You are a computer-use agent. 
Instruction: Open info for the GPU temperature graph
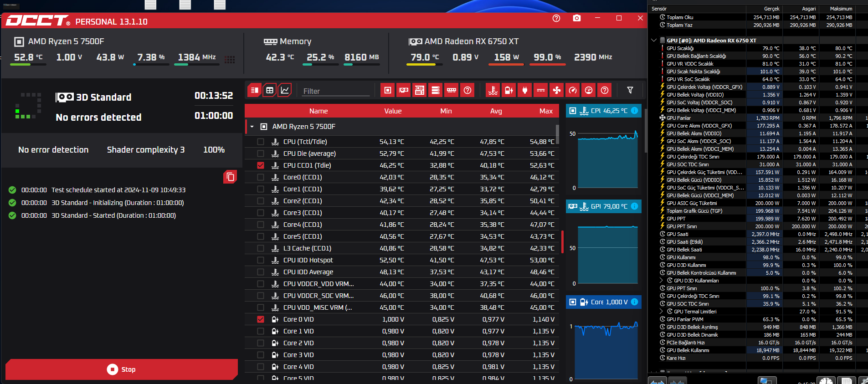(634, 206)
